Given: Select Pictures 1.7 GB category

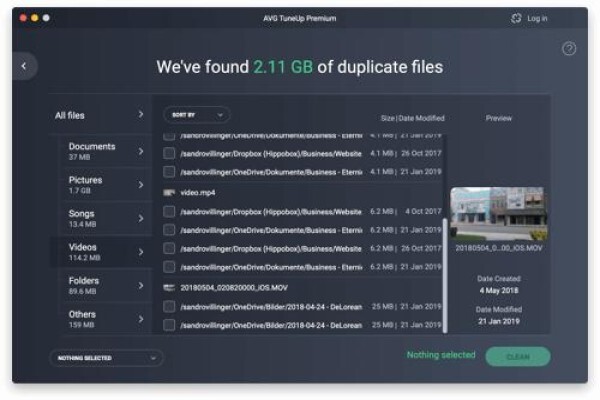Looking at the screenshot, I should pyautogui.click(x=106, y=185).
